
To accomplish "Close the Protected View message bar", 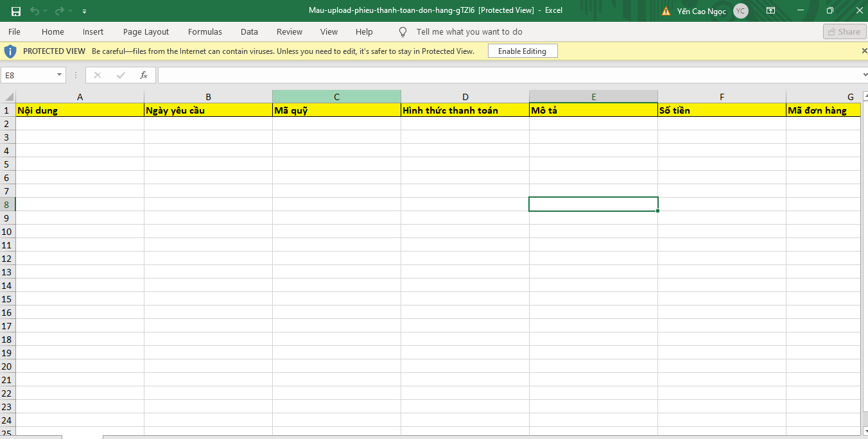I will [864, 51].
